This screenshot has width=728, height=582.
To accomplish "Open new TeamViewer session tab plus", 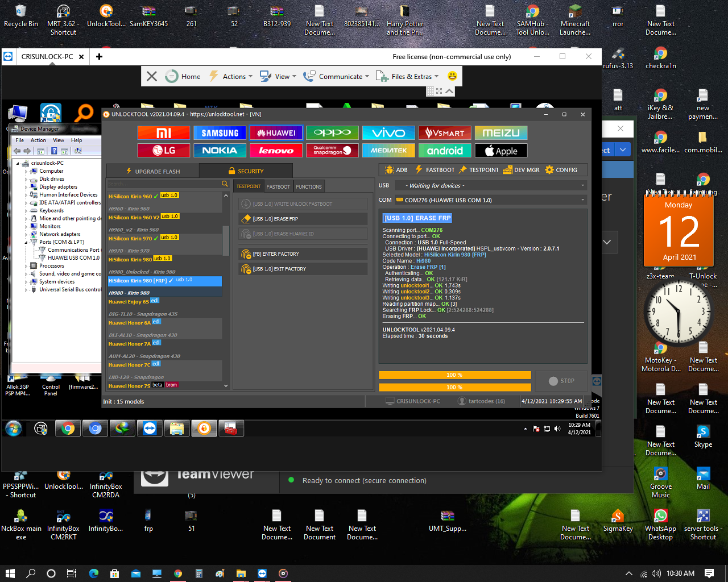I will 99,56.
